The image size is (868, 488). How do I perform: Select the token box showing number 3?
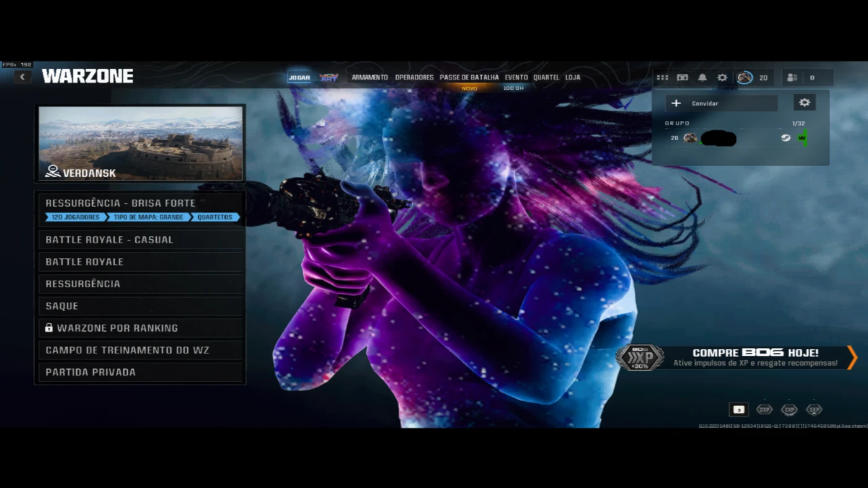click(x=738, y=409)
